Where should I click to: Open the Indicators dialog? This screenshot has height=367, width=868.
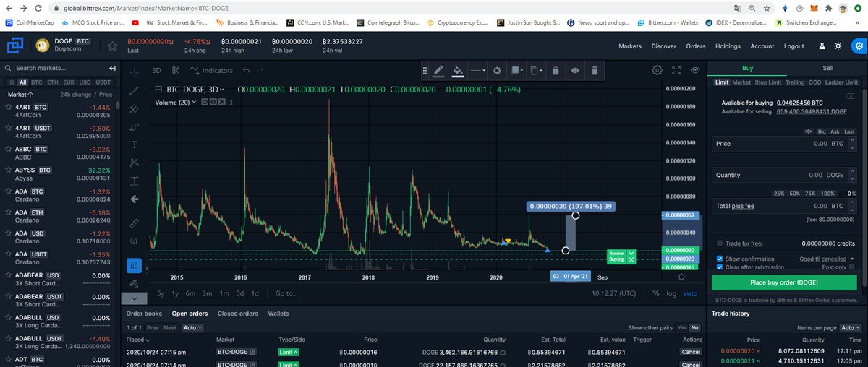tap(211, 70)
